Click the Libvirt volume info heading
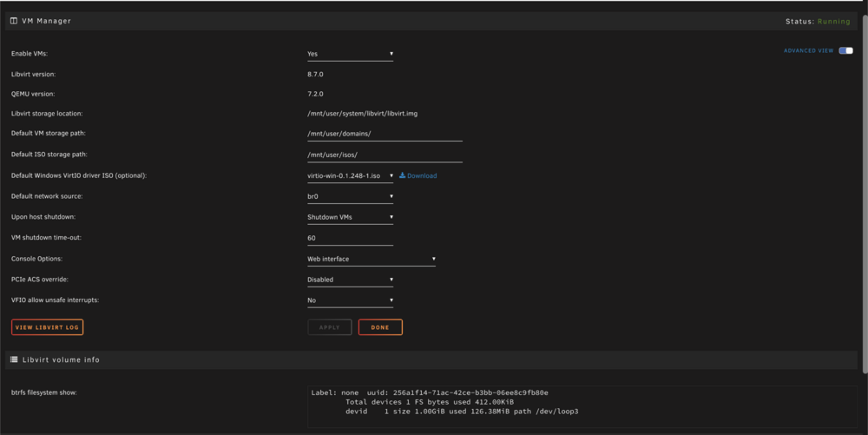The image size is (868, 435). (x=61, y=359)
